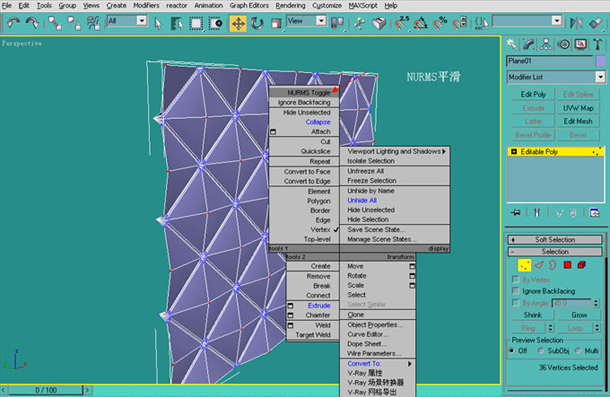The height and width of the screenshot is (397, 610).
Task: Choose the Select Object arrow tool
Action: [158, 23]
